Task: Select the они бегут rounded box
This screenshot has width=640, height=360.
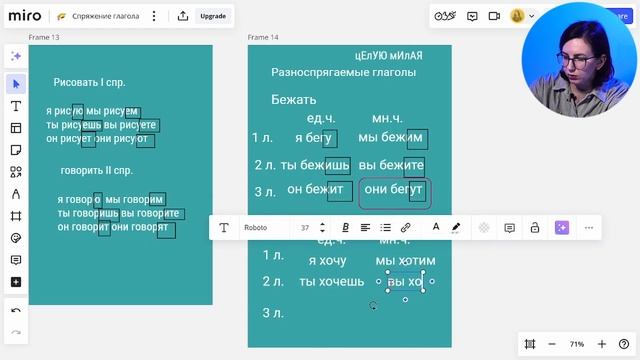Action: [x=395, y=193]
